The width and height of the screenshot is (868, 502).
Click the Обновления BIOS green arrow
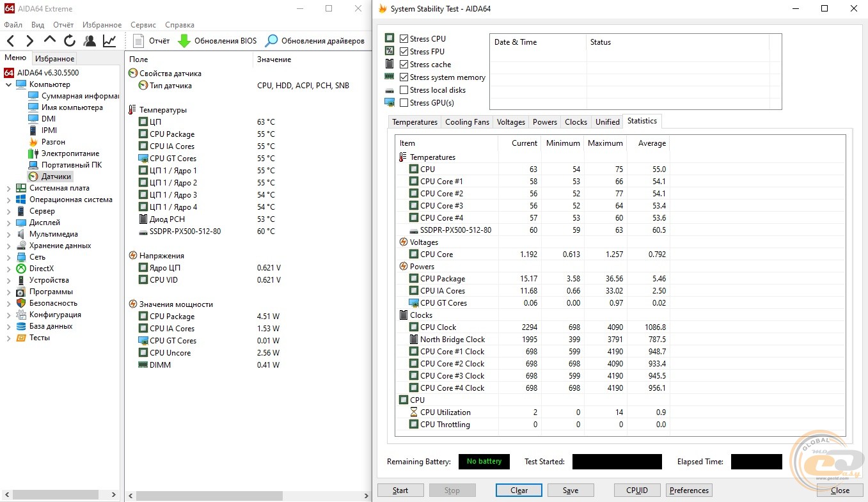(184, 41)
